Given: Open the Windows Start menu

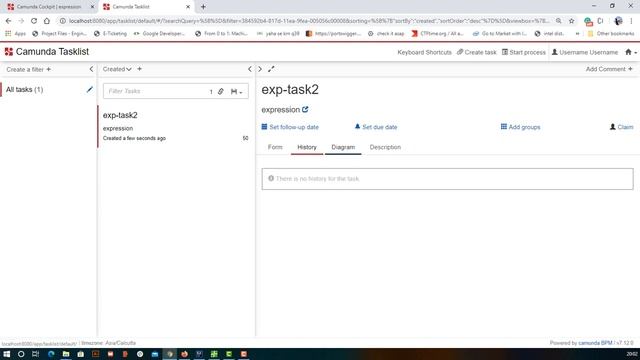Looking at the screenshot, I should click(x=7, y=354).
